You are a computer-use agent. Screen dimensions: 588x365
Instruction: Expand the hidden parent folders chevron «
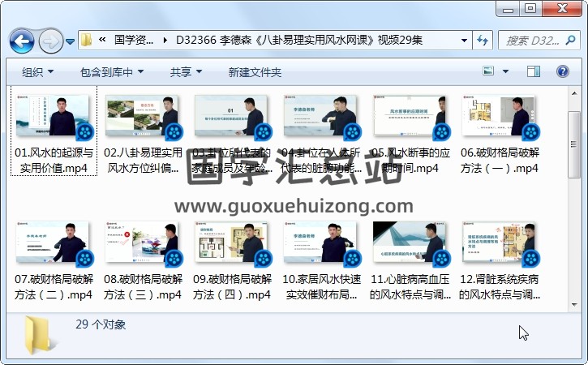(102, 40)
